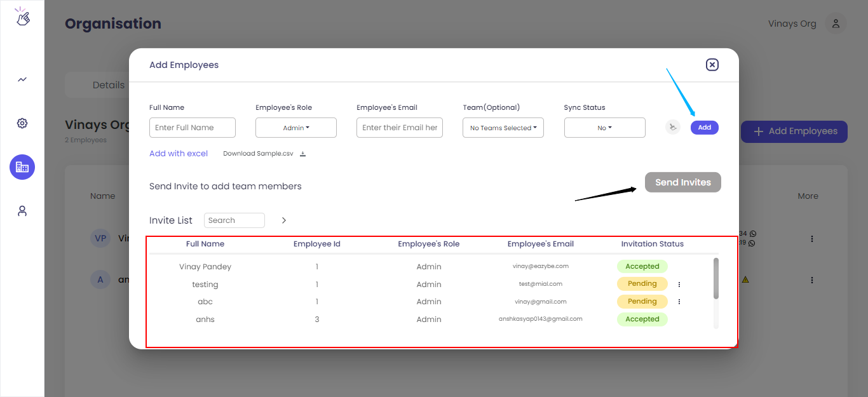The height and width of the screenshot is (397, 868).
Task: Open analytics from the sidebar trend icon
Action: click(x=22, y=79)
